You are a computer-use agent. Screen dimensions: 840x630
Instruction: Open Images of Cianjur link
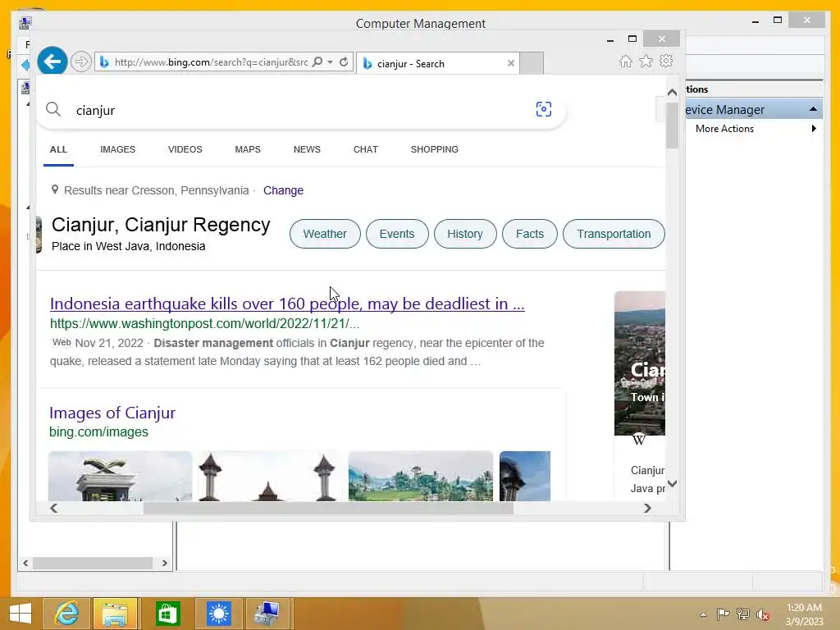point(112,413)
